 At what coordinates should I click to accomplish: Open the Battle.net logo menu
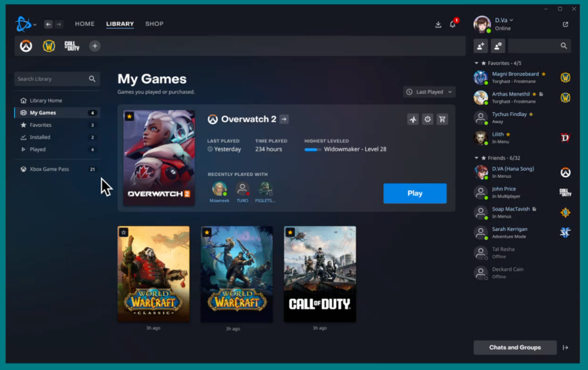[25, 24]
